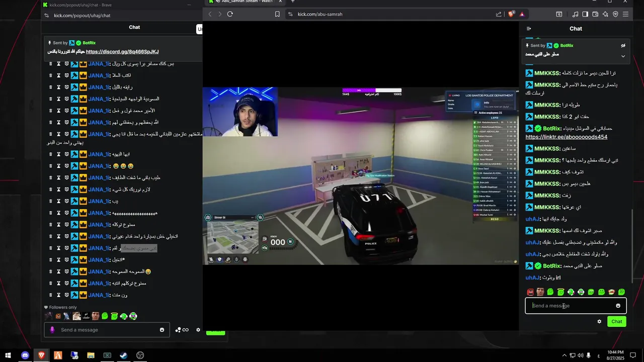The width and height of the screenshot is (644, 362).
Task: Toggle the Brave sidebar panel icon
Action: 585,14
